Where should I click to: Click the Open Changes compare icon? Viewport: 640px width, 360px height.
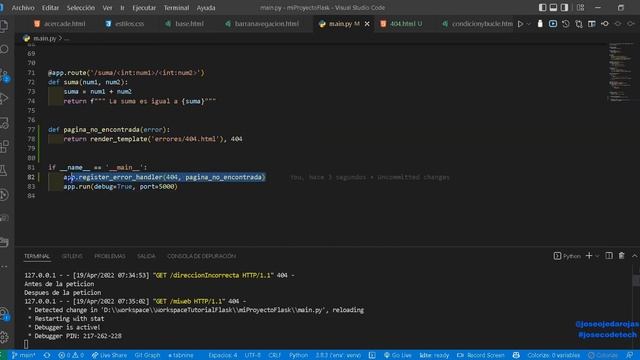[x=579, y=24]
